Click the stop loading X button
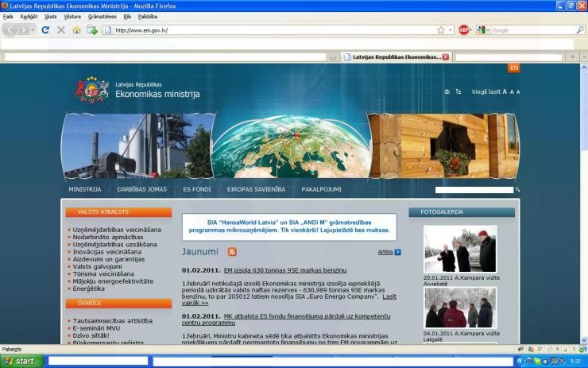The image size is (588, 368). coord(60,30)
